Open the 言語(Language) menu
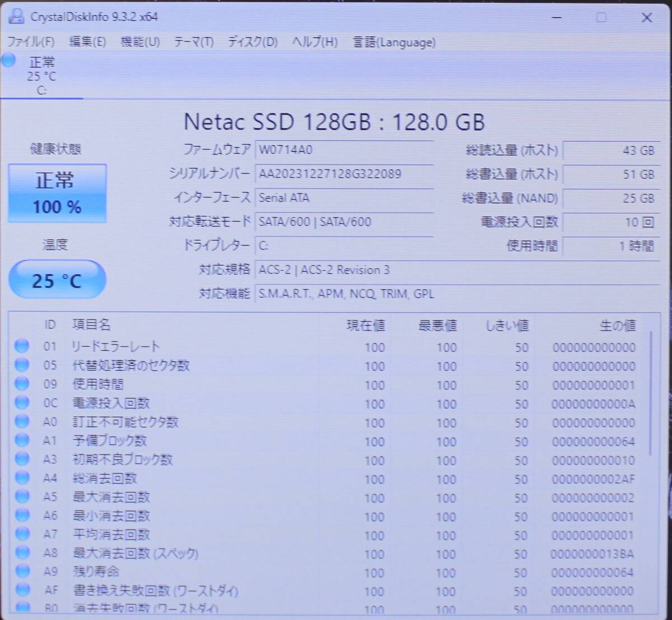 coord(394,42)
